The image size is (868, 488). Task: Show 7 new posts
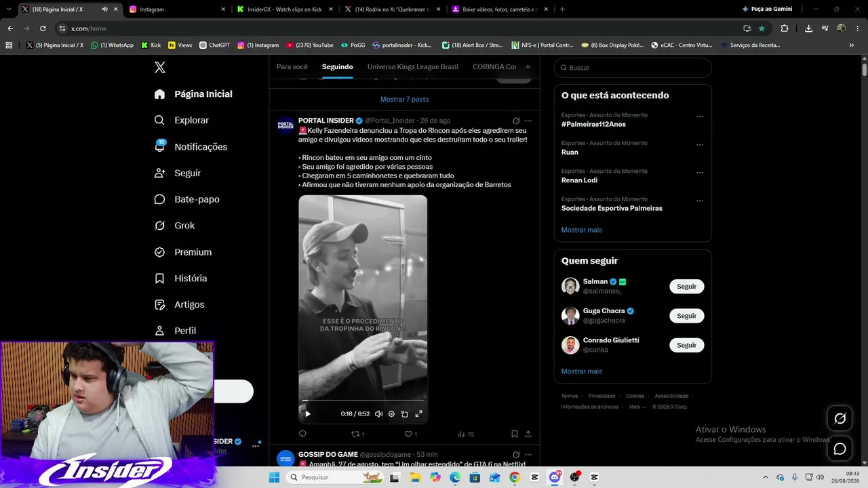404,100
